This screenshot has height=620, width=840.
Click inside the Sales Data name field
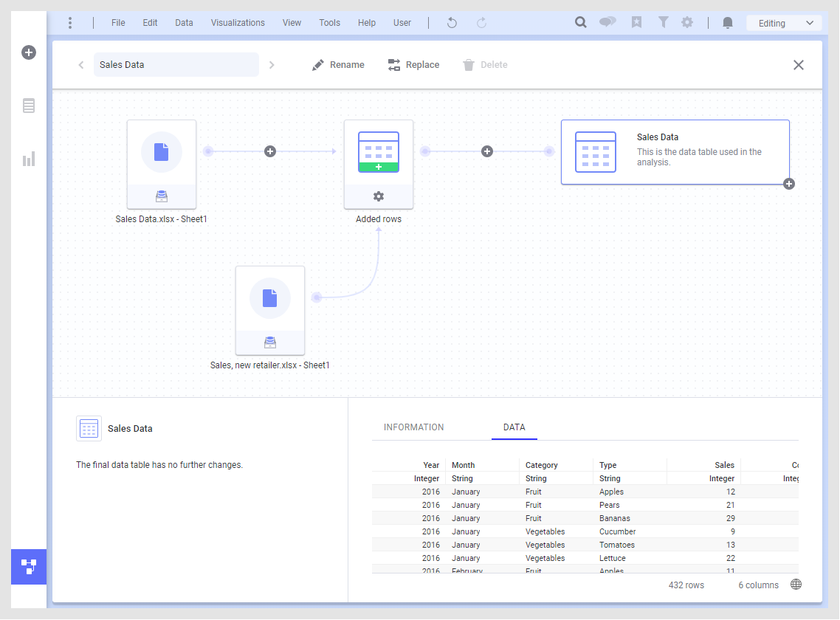tap(176, 64)
